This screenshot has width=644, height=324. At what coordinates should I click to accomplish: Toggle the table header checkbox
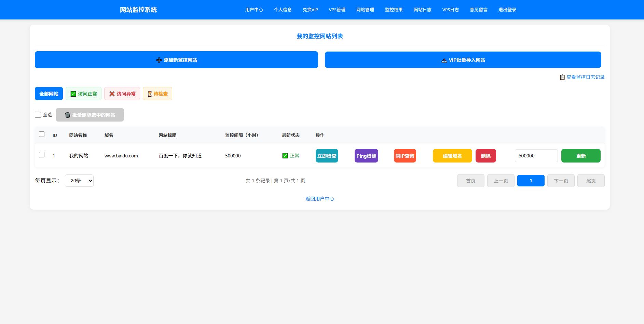tap(42, 134)
